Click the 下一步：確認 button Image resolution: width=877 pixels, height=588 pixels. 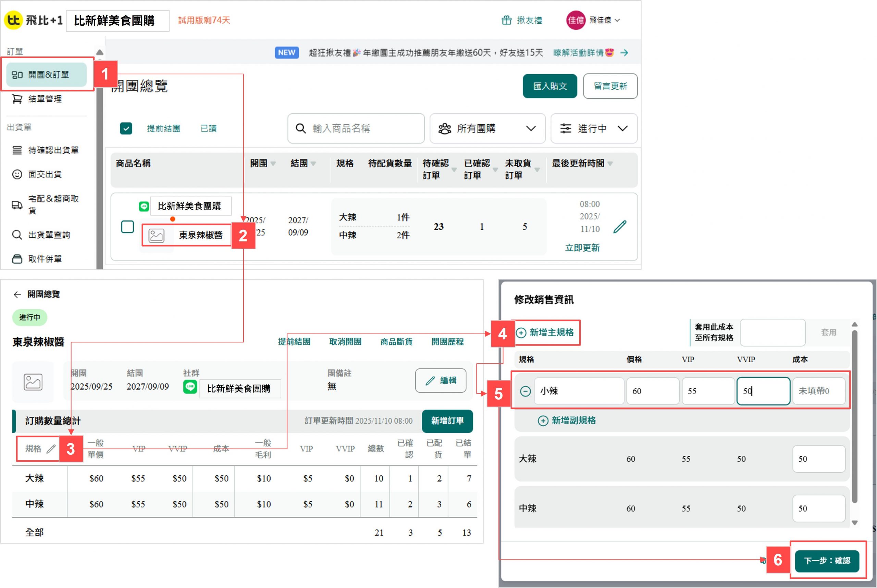point(827,561)
